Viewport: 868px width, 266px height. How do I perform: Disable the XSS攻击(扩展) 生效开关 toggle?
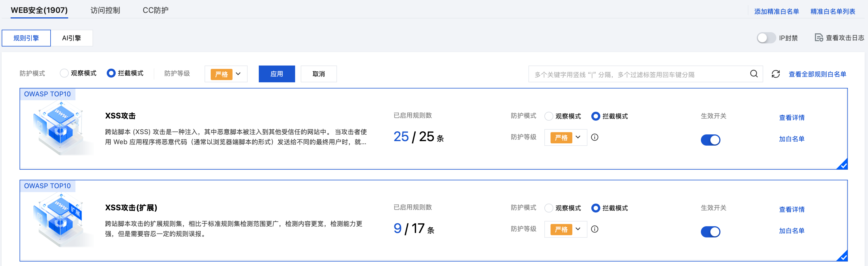coord(710,232)
